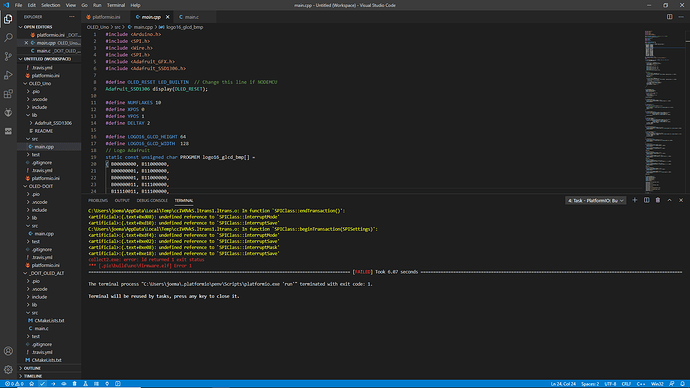Screen dimensions: 690x388
Task: Open the File menu
Action: [x=18, y=5]
